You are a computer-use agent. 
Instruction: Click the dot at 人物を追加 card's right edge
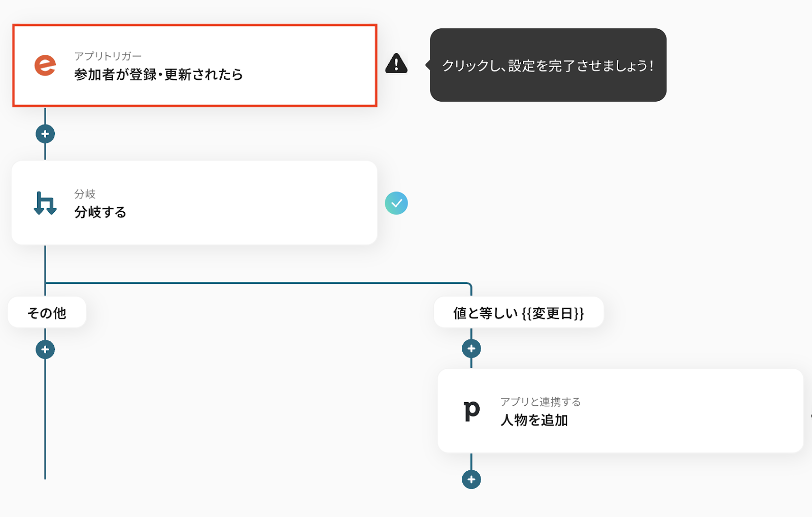pos(810,415)
